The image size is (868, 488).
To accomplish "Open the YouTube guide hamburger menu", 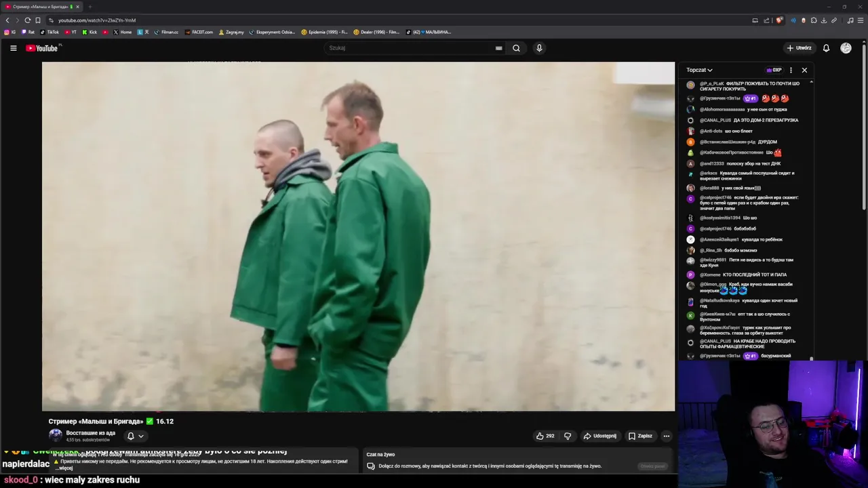I will [13, 48].
